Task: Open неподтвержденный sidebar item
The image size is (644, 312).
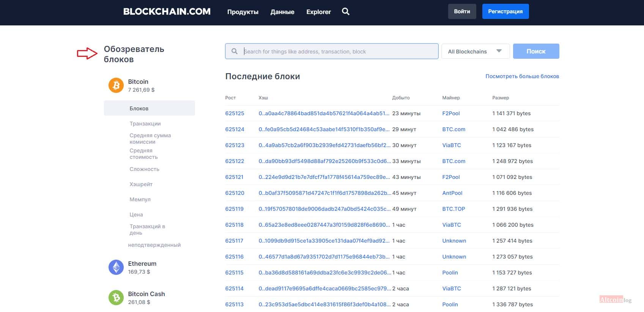Action: click(x=154, y=245)
